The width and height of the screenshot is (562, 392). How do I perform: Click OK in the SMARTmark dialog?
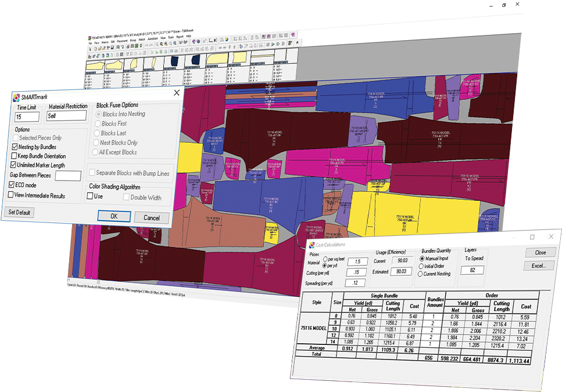click(x=114, y=216)
